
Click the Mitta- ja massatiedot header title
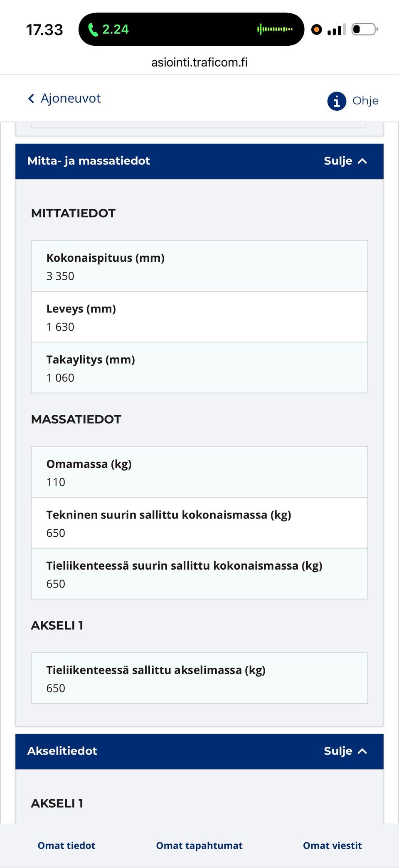click(89, 161)
